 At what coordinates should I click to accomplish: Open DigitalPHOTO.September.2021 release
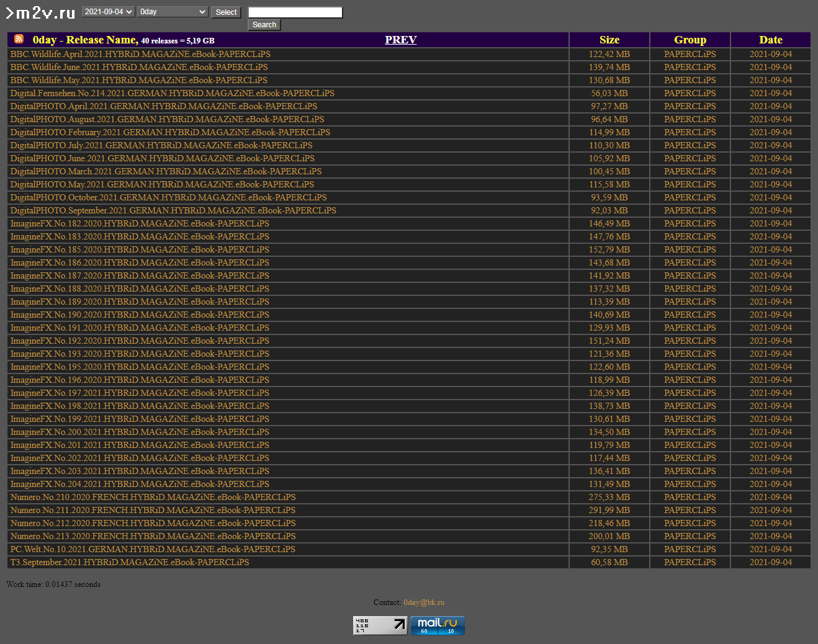coord(173,210)
